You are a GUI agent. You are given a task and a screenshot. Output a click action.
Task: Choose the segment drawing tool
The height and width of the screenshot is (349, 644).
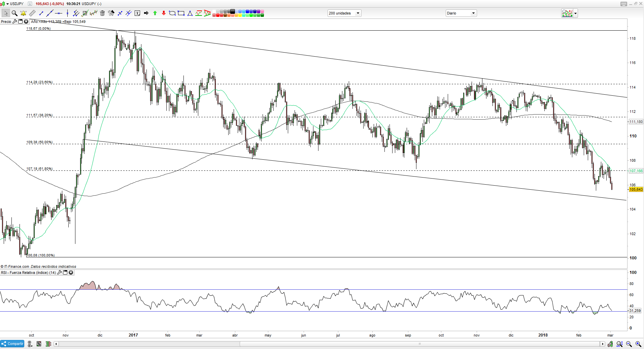41,13
